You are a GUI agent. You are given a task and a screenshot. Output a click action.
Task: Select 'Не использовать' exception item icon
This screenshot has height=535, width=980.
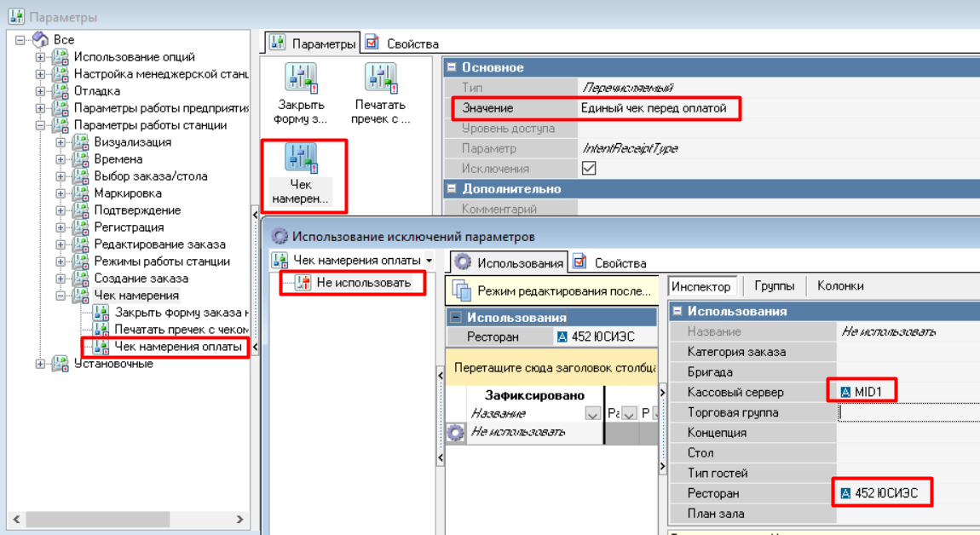[x=303, y=283]
